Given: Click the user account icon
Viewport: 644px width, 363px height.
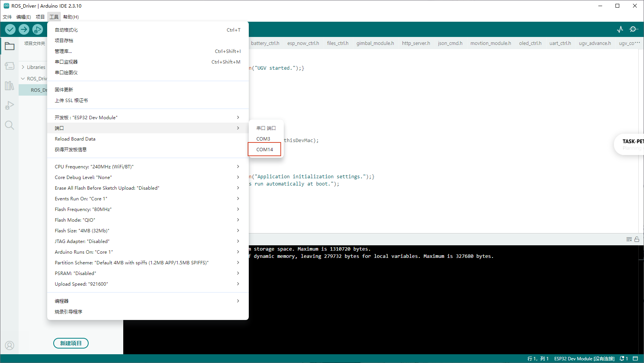Looking at the screenshot, I should point(10,345).
